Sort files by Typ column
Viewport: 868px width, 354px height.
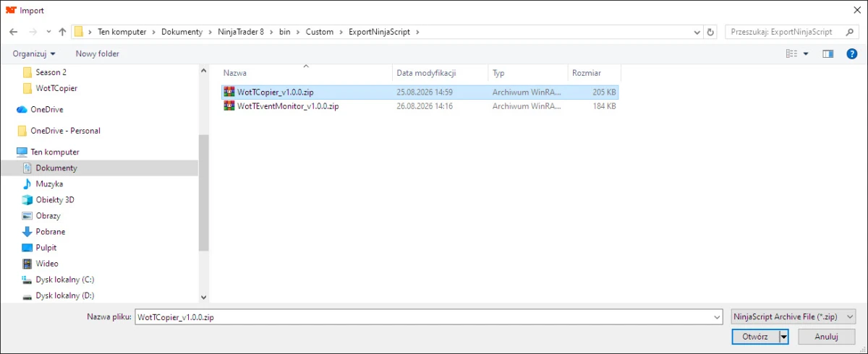point(527,73)
